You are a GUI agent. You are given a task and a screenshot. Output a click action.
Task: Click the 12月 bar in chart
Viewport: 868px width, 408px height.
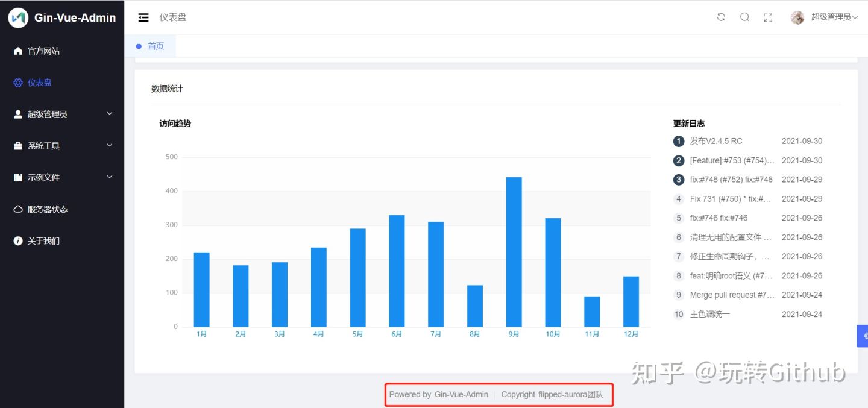[631, 302]
